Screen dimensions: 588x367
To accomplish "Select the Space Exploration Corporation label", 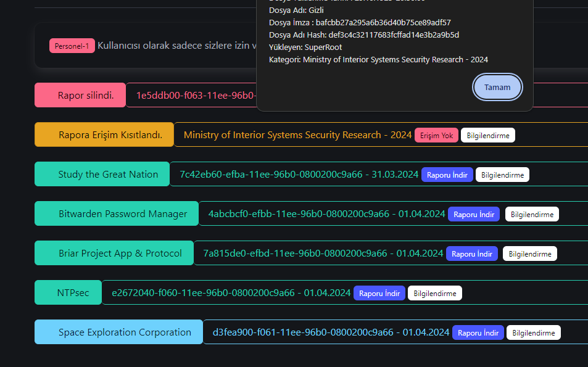I will [x=119, y=332].
